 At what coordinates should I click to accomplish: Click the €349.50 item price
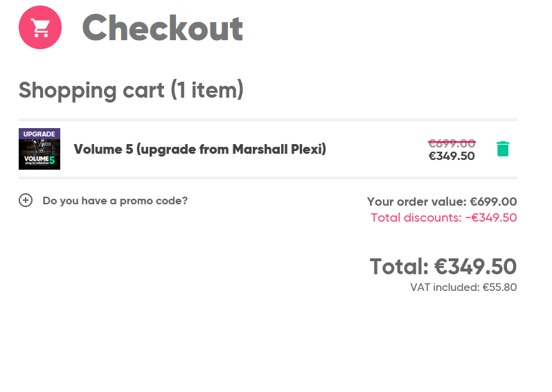coord(452,156)
